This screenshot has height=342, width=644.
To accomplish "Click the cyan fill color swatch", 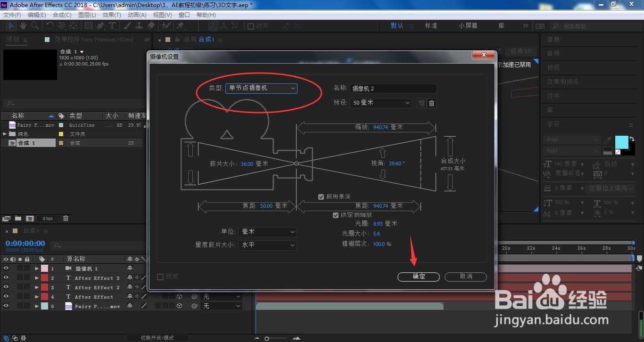I will coord(621,141).
